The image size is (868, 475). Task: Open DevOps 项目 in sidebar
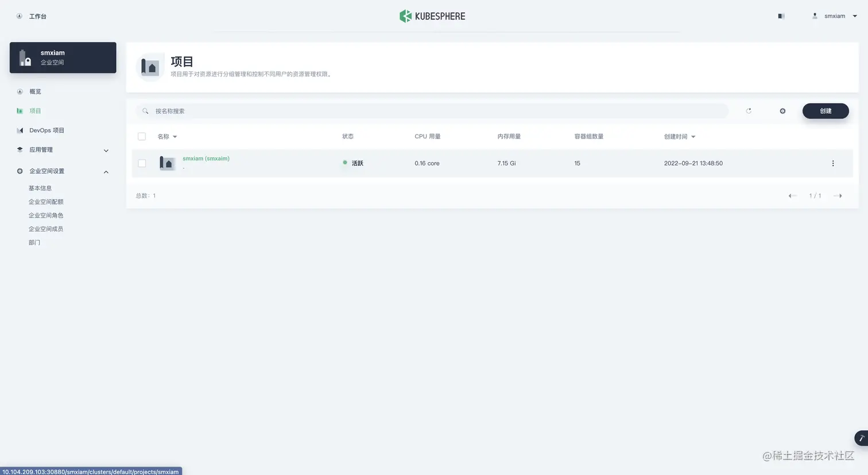click(46, 130)
